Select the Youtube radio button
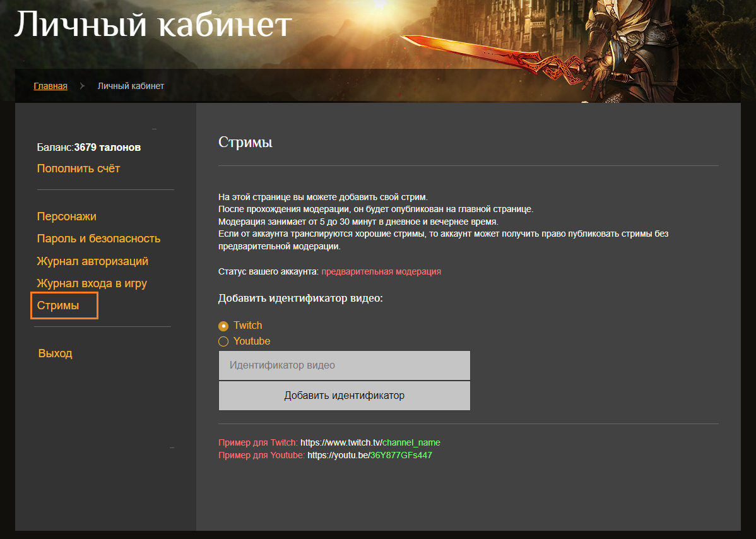Viewport: 756px width, 539px height. [223, 341]
